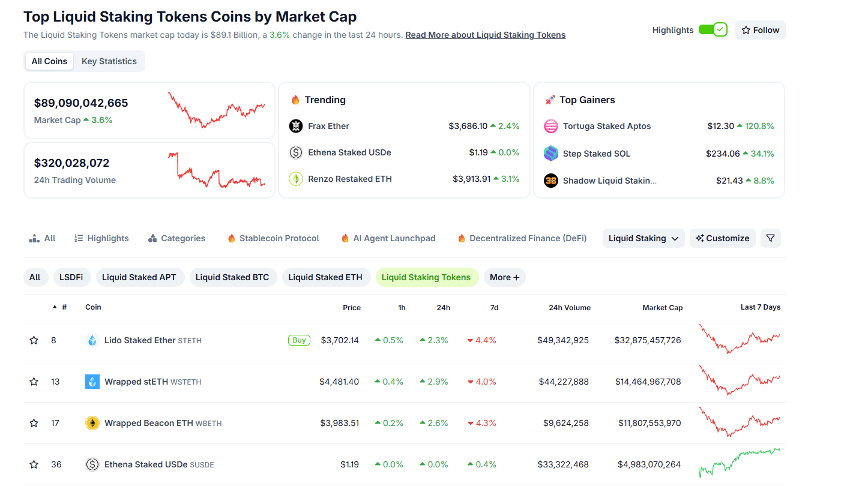868x486 pixels.
Task: Click the Ethena Staked USDe icon in Trending
Action: pyautogui.click(x=296, y=152)
